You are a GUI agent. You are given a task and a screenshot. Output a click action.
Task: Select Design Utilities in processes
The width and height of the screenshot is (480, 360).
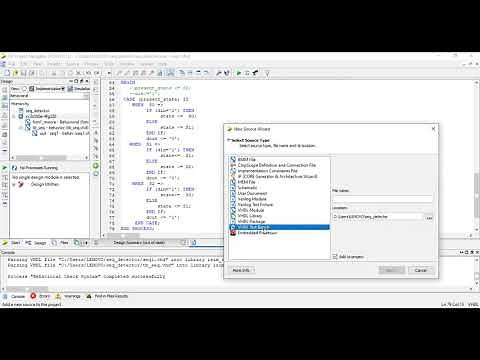tap(45, 184)
